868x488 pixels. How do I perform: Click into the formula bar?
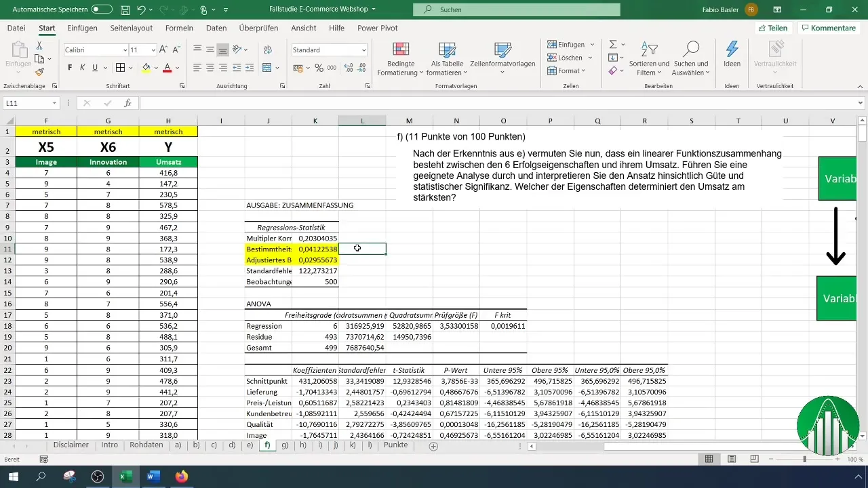tap(498, 103)
